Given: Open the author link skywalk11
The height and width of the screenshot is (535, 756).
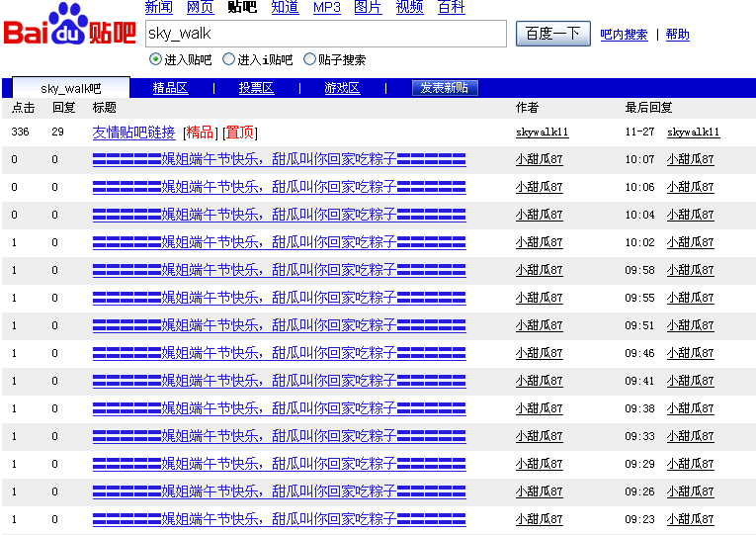Looking at the screenshot, I should 542,133.
